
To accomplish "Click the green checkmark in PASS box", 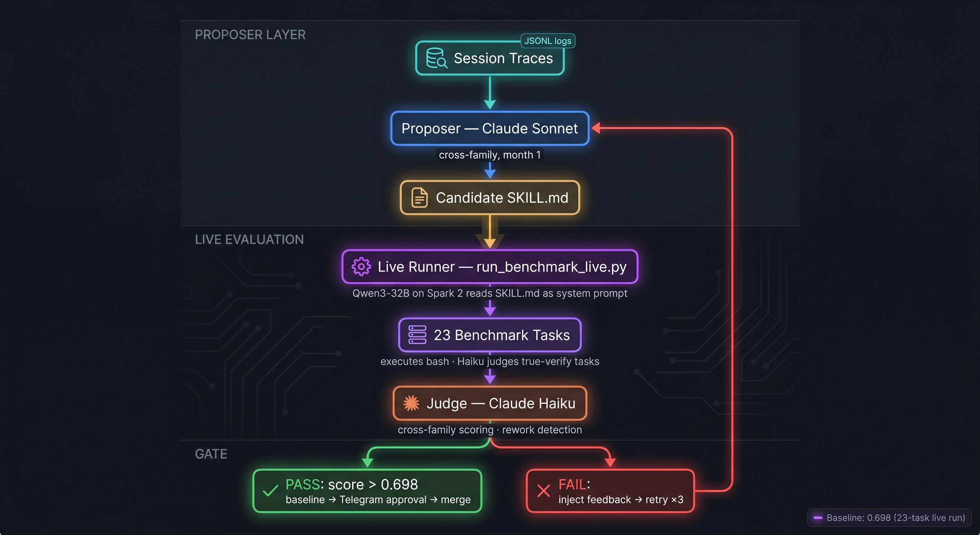I will 270,490.
